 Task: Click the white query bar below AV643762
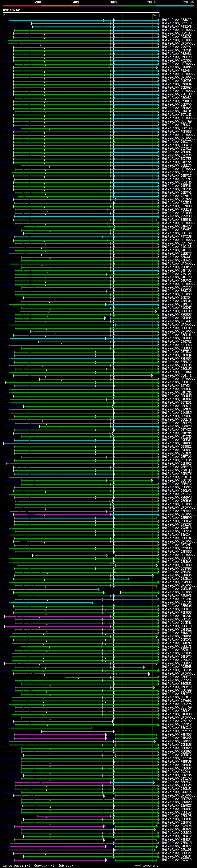coord(81,13)
